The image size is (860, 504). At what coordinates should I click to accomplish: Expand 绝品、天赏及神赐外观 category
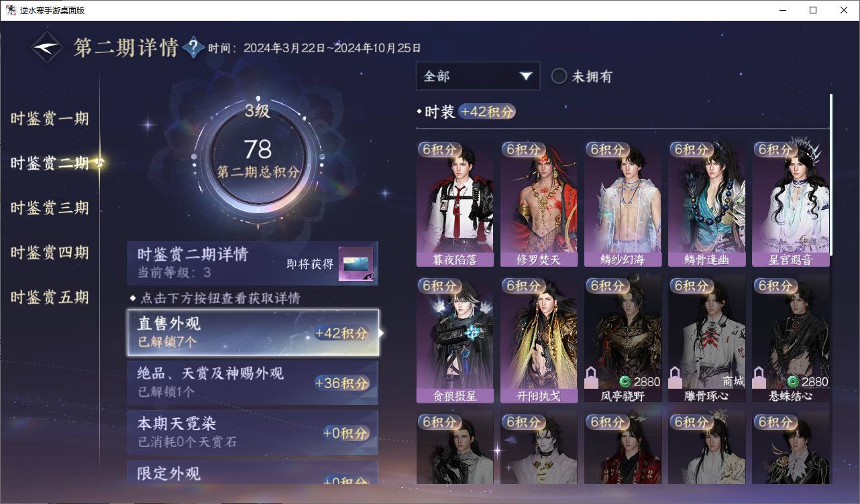pyautogui.click(x=253, y=383)
